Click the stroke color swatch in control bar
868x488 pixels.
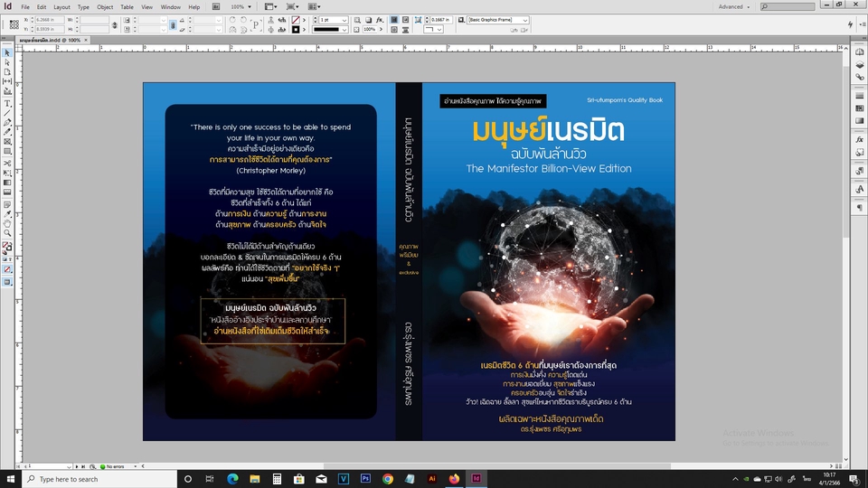click(x=296, y=29)
